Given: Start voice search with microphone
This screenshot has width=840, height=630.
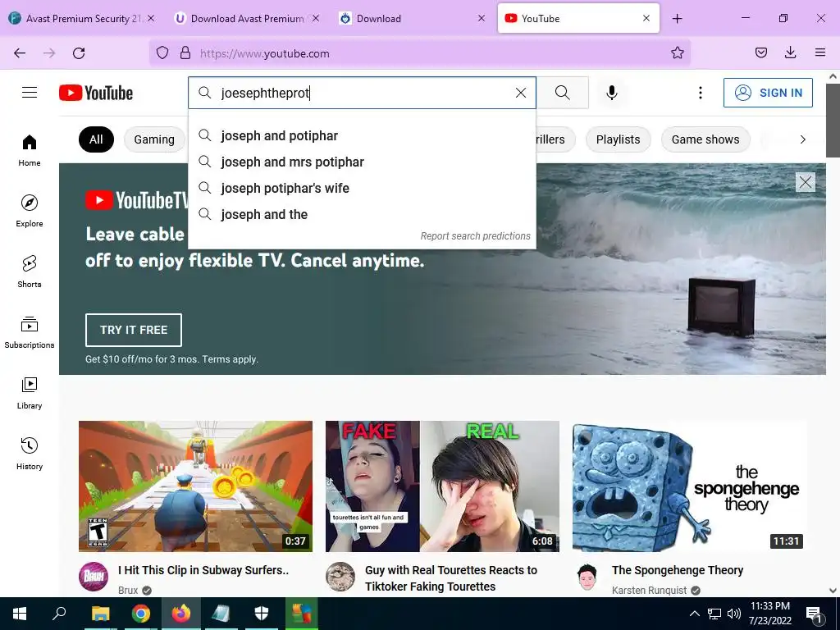Looking at the screenshot, I should 612,93.
